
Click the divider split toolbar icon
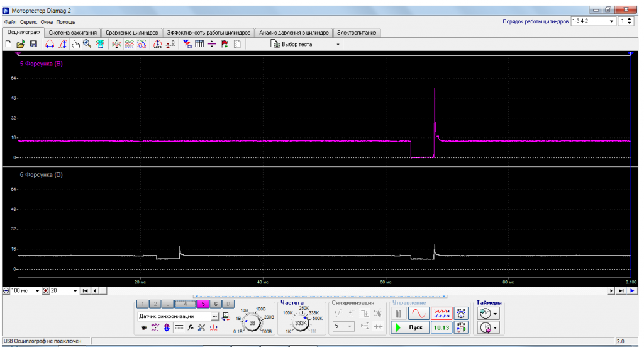[211, 44]
